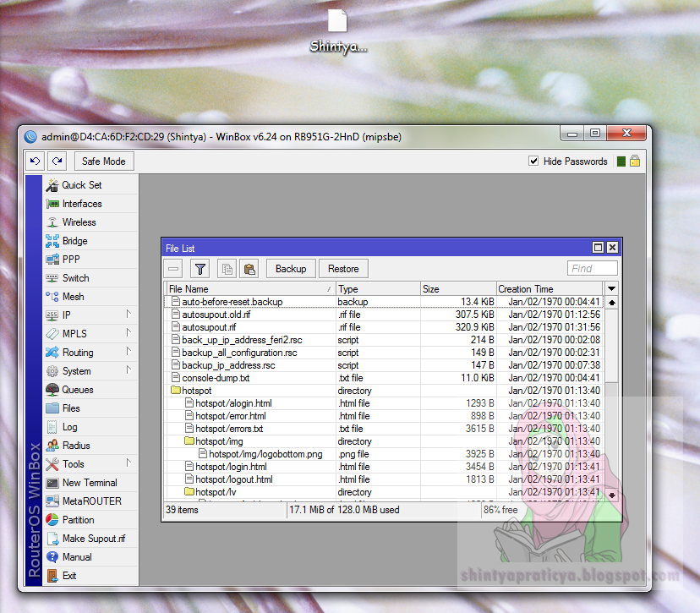The image size is (700, 613).
Task: Click the Backup button
Action: pyautogui.click(x=291, y=269)
